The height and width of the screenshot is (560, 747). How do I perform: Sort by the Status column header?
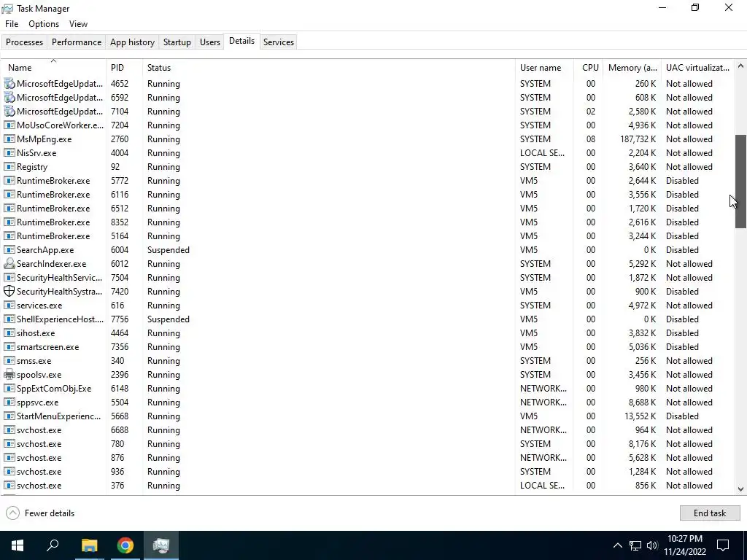click(329, 68)
